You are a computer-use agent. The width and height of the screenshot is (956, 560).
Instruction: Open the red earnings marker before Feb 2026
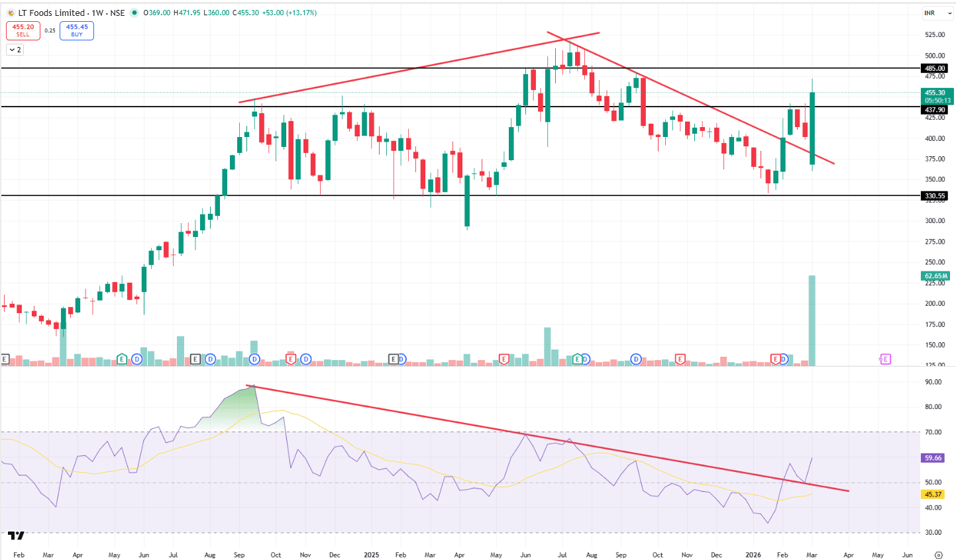point(775,359)
